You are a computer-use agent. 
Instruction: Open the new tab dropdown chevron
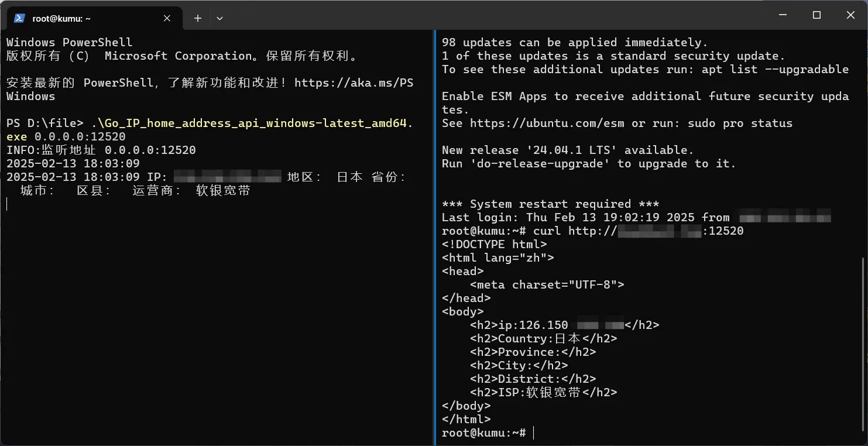point(219,18)
